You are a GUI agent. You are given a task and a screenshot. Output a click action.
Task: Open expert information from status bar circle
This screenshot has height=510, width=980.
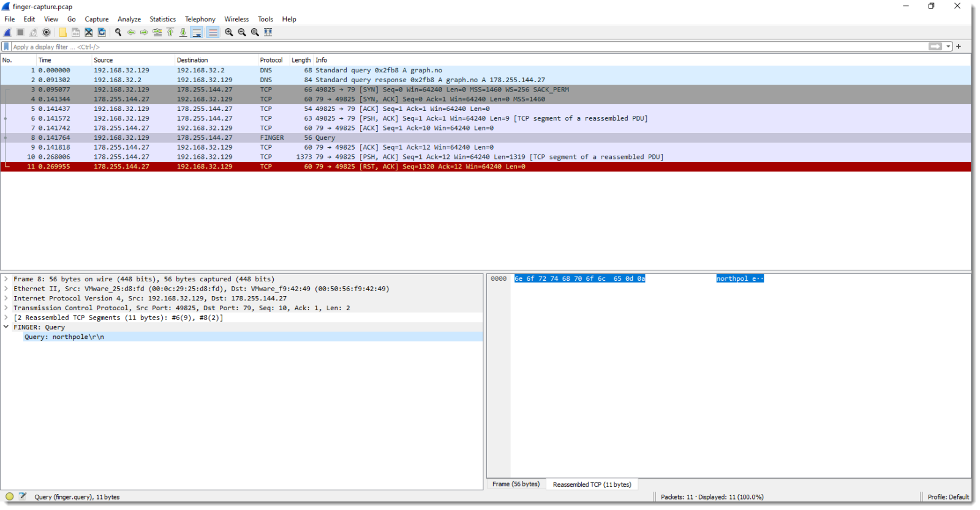9,497
